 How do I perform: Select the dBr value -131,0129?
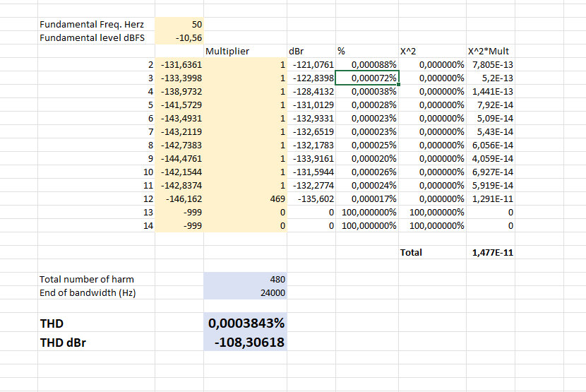point(311,105)
